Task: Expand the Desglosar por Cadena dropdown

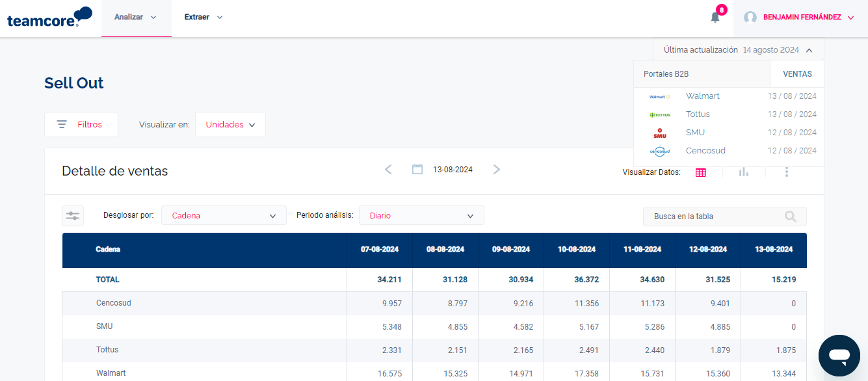Action: point(224,216)
